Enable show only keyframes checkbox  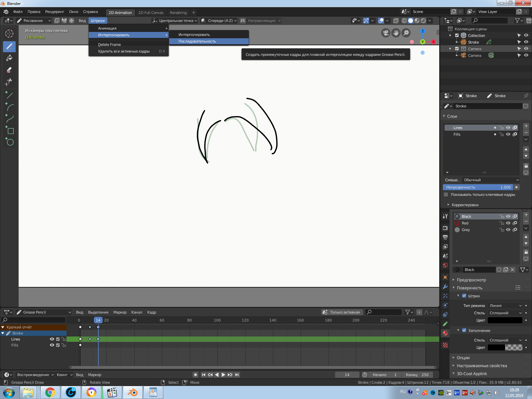[x=446, y=195]
